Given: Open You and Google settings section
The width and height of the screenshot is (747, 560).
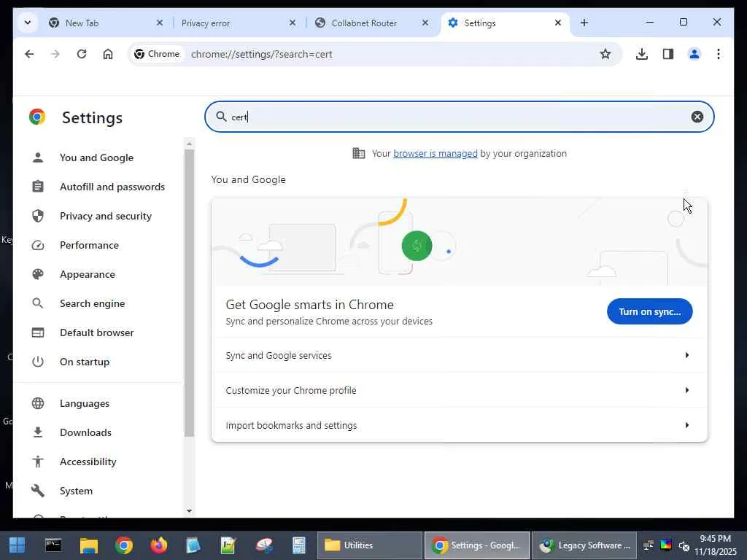Looking at the screenshot, I should 96,157.
